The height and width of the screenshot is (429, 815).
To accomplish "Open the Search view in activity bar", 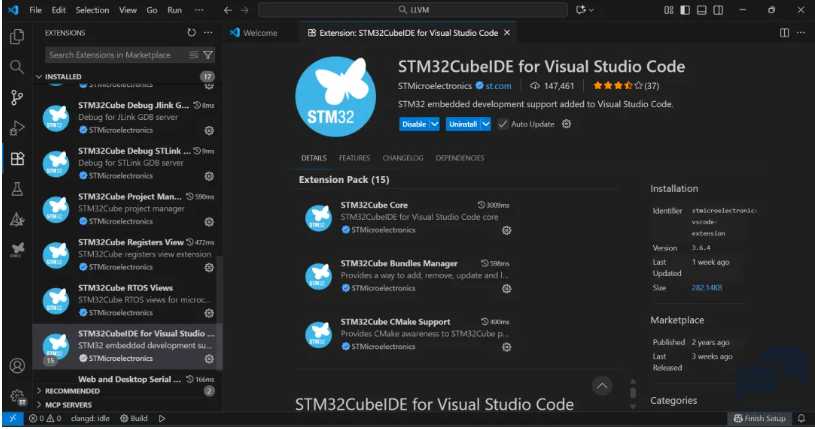I will point(16,67).
